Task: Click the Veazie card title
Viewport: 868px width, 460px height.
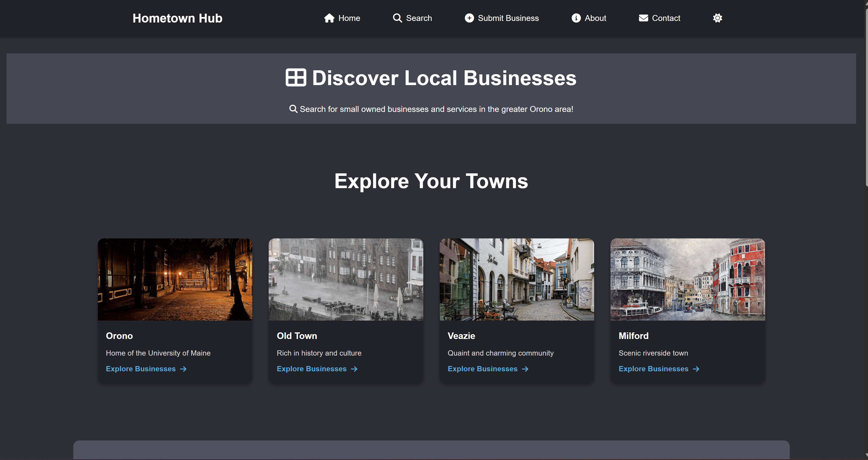Action: [x=461, y=336]
